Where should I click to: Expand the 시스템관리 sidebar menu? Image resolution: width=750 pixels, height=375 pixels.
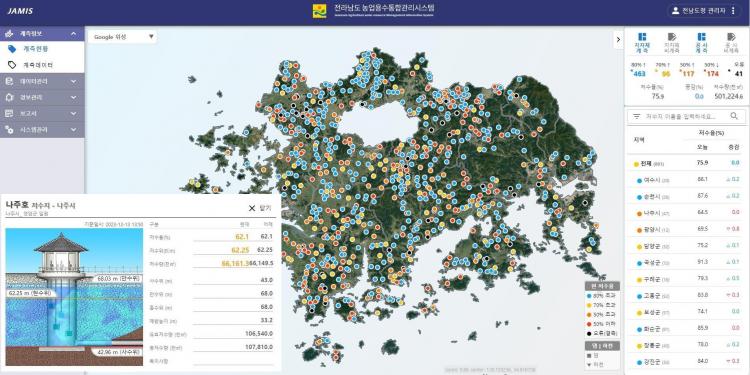coord(42,130)
